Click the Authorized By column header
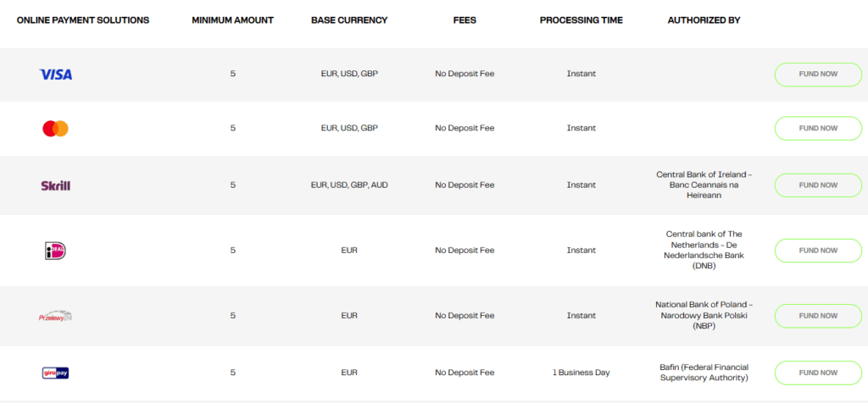This screenshot has width=868, height=403. coord(704,20)
